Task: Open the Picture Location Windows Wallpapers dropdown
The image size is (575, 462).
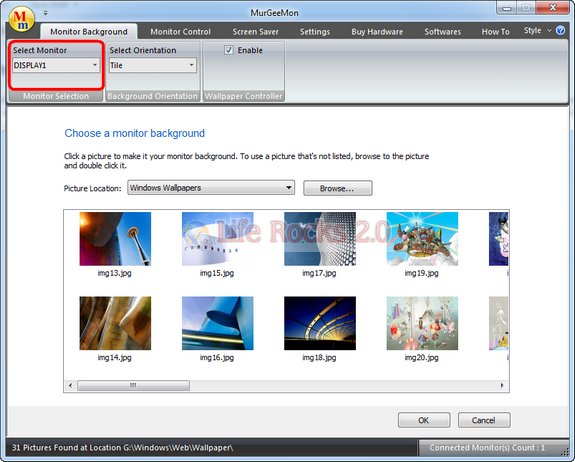Action: point(211,188)
